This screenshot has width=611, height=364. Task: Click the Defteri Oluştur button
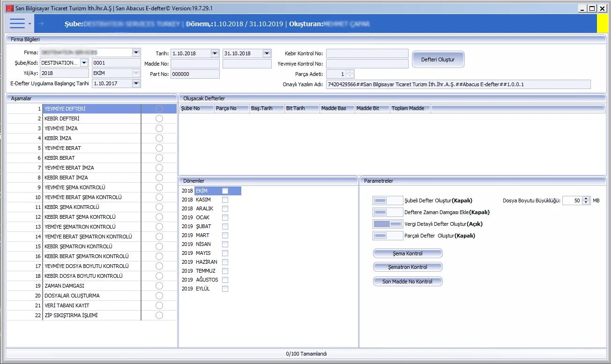point(438,59)
